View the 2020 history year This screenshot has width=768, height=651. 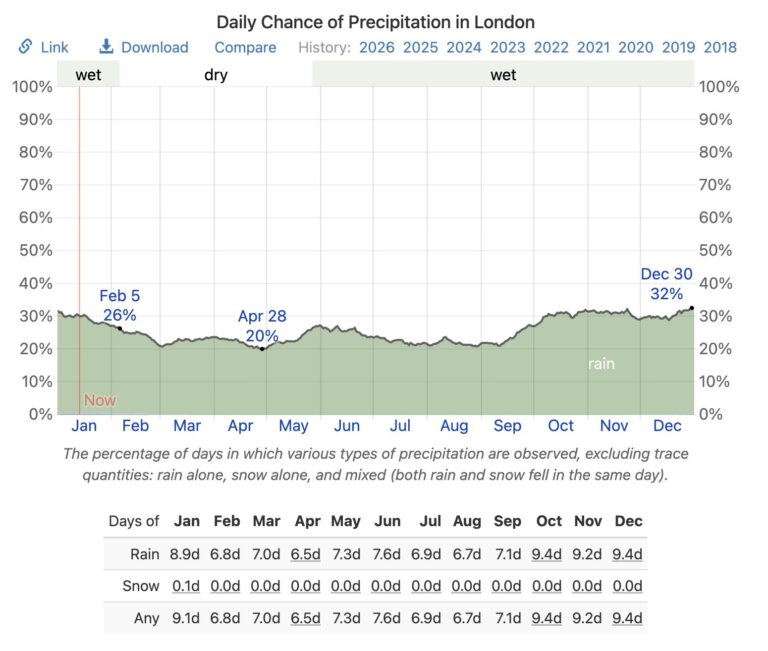[636, 47]
